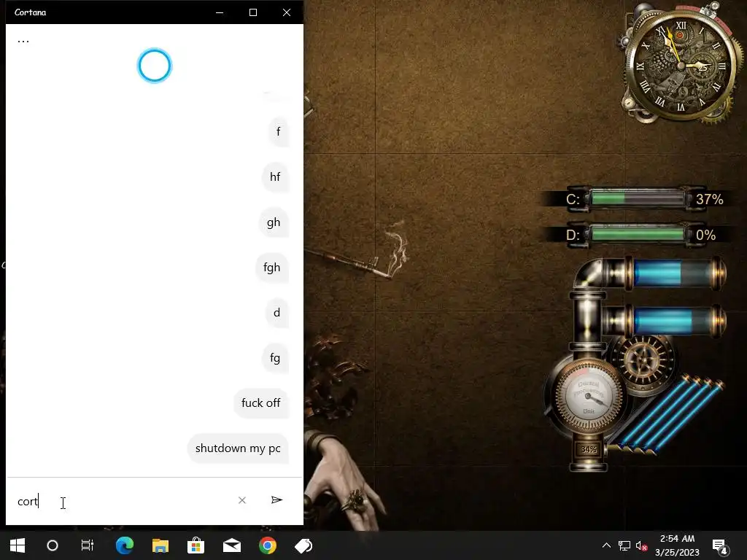This screenshot has width=747, height=560.
Task: Close the Cortana window
Action: pyautogui.click(x=286, y=12)
